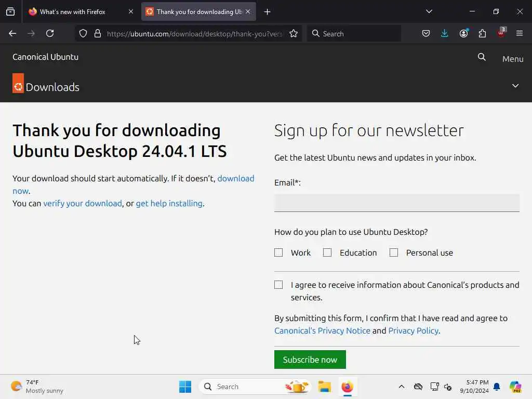The width and height of the screenshot is (532, 399).
Task: Open File Explorer from taskbar
Action: 324,387
